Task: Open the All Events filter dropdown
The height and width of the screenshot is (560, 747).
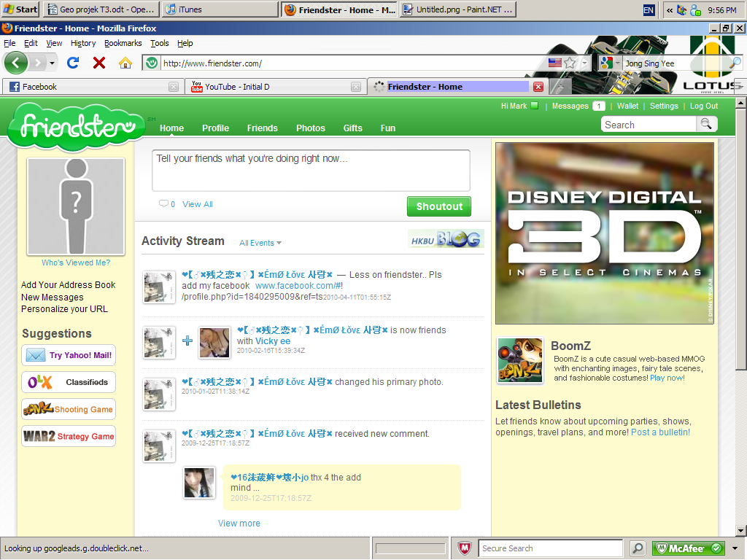Action: click(x=260, y=243)
